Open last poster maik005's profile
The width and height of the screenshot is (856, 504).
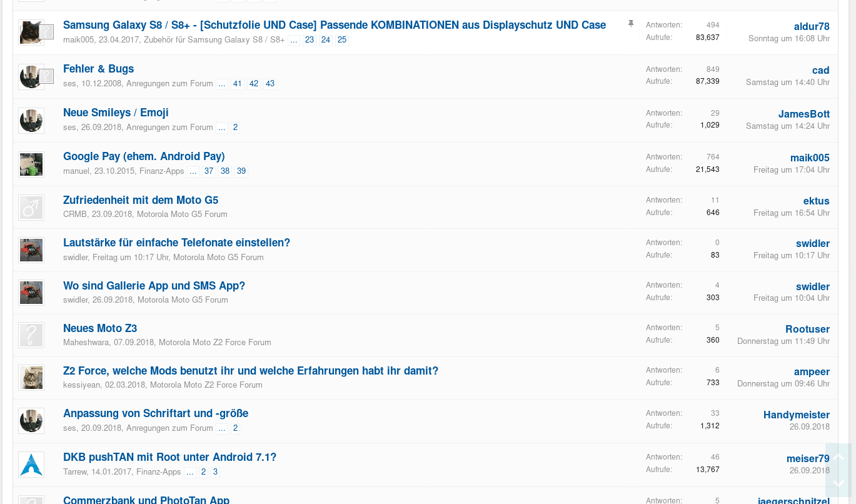pyautogui.click(x=810, y=158)
